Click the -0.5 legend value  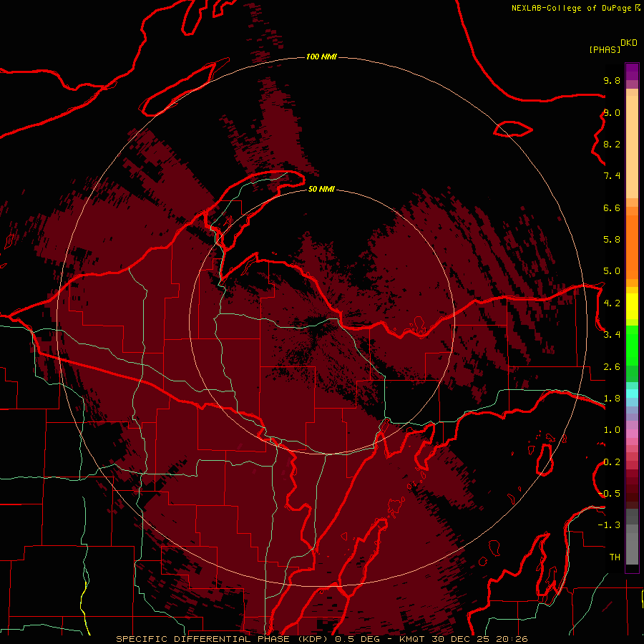click(x=609, y=494)
